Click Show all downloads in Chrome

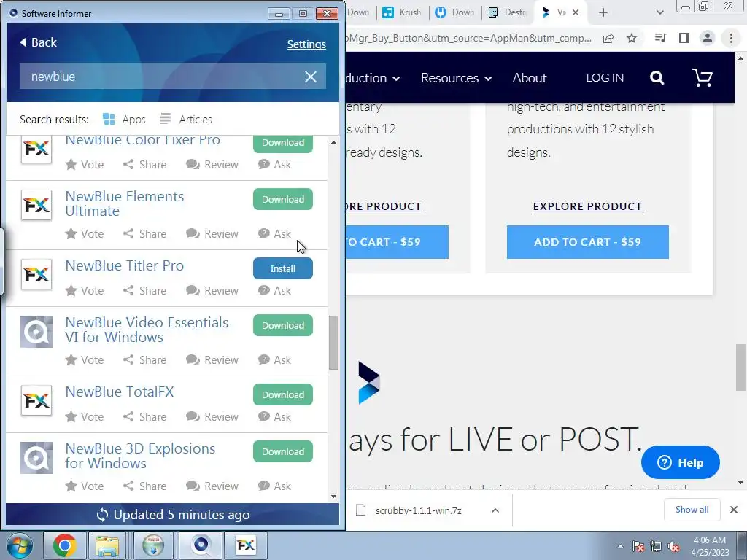[692, 510]
